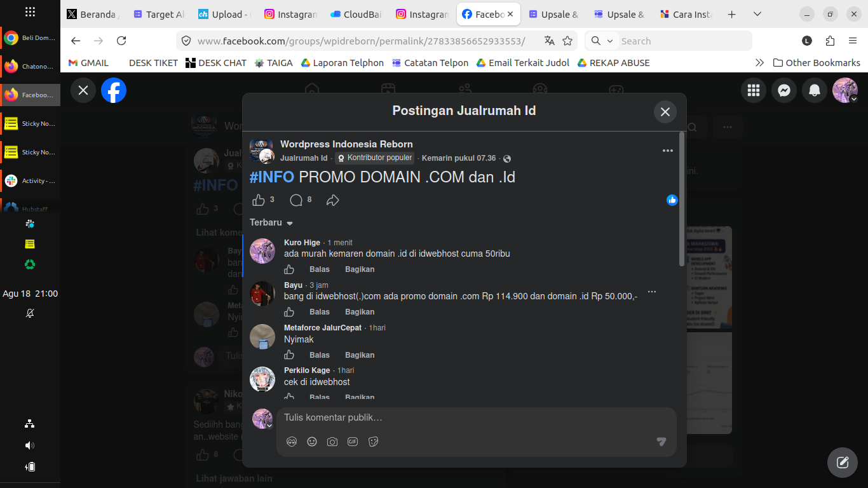Reply to Bayu's comment
The image size is (868, 488).
[320, 312]
